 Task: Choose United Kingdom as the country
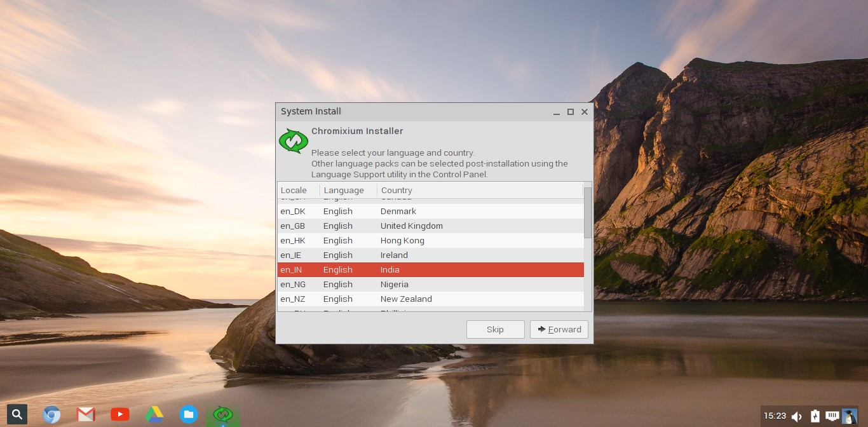click(x=431, y=226)
